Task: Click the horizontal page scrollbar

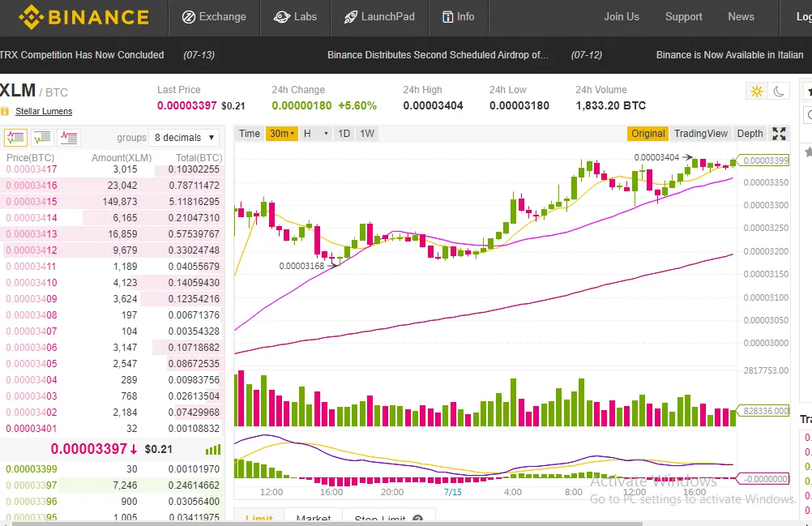Action: [x=327, y=524]
